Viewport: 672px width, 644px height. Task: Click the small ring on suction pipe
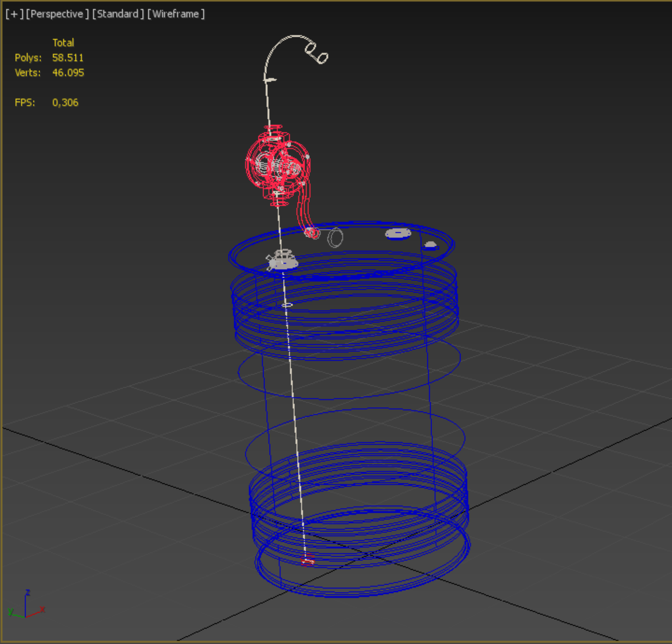point(287,305)
